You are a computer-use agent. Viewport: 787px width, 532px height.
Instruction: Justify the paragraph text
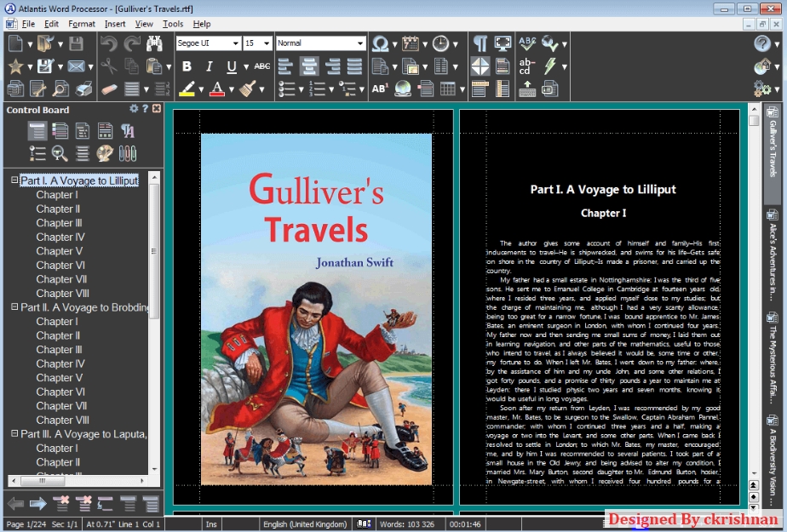pyautogui.click(x=355, y=66)
